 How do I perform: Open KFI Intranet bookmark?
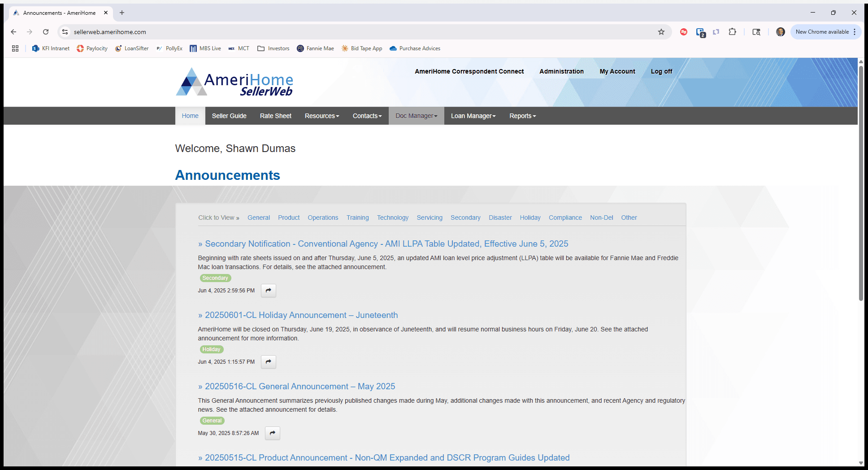[x=51, y=48]
